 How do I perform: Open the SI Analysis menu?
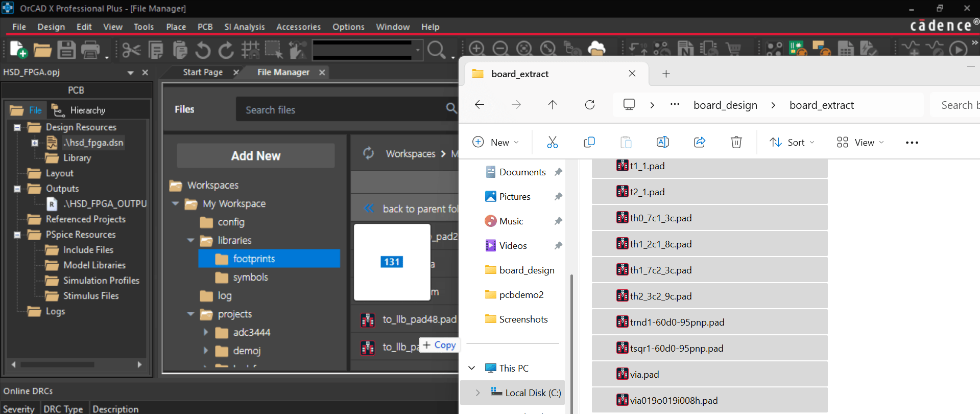245,27
